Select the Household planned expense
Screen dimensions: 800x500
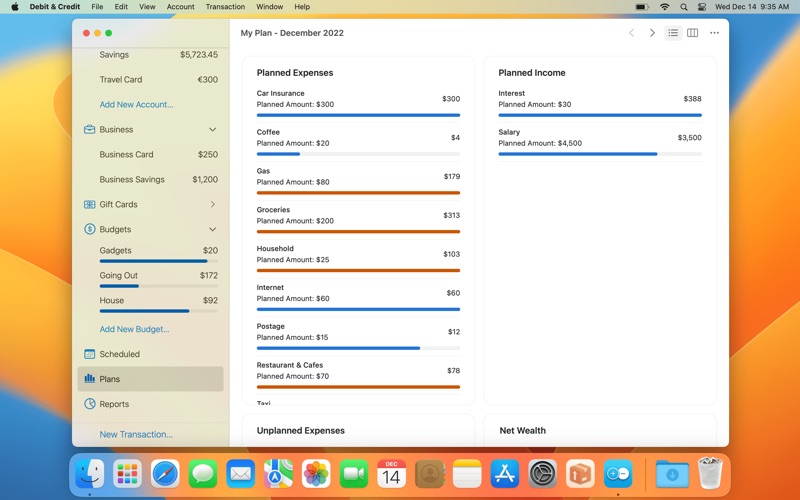[358, 259]
